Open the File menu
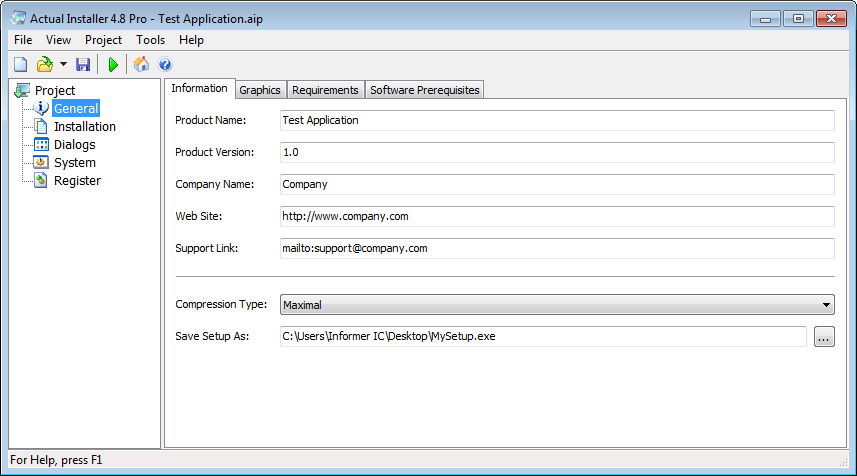Image resolution: width=857 pixels, height=476 pixels. click(23, 40)
